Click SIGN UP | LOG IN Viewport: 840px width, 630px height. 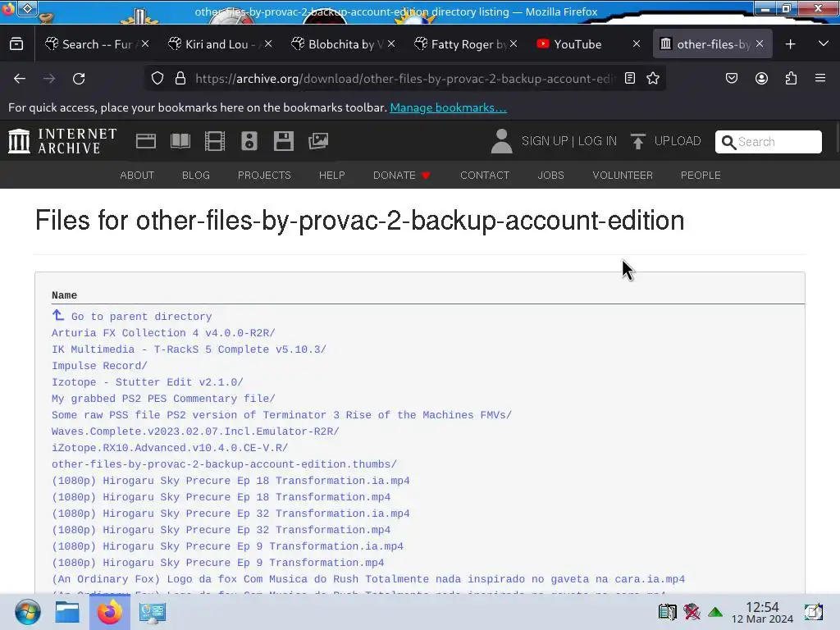point(569,141)
